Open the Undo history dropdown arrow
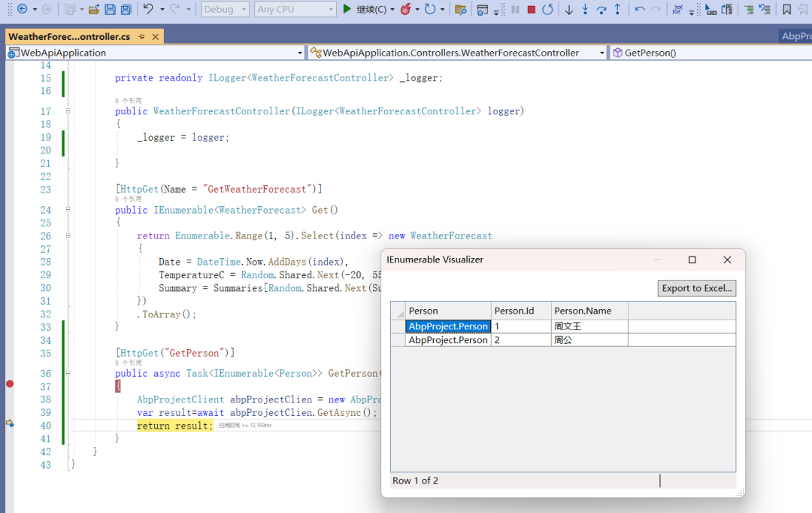The width and height of the screenshot is (812, 513). (162, 10)
